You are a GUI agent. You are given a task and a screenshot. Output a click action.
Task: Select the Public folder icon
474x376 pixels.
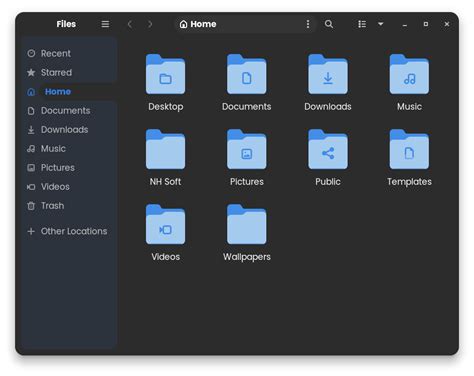pyautogui.click(x=328, y=149)
